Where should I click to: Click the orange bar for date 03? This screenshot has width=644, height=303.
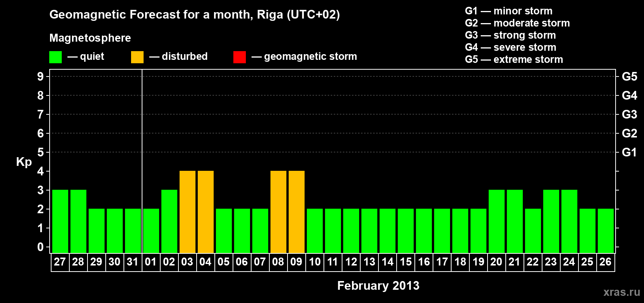[x=188, y=212]
